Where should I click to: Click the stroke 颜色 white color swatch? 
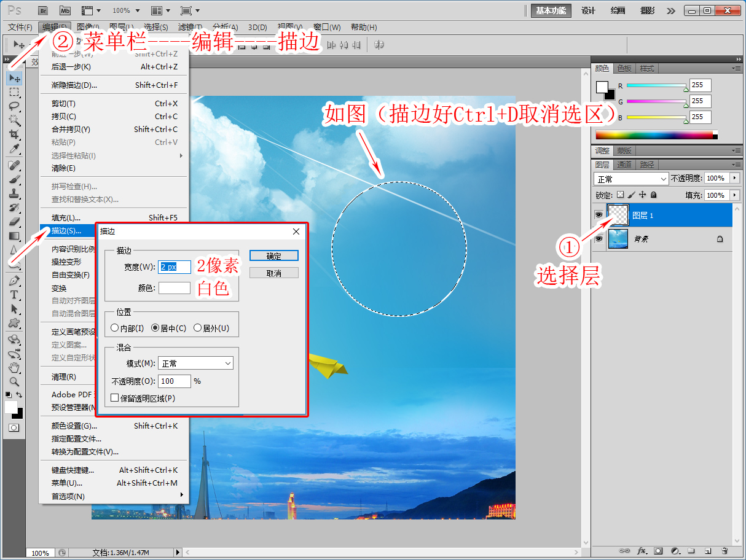[175, 287]
